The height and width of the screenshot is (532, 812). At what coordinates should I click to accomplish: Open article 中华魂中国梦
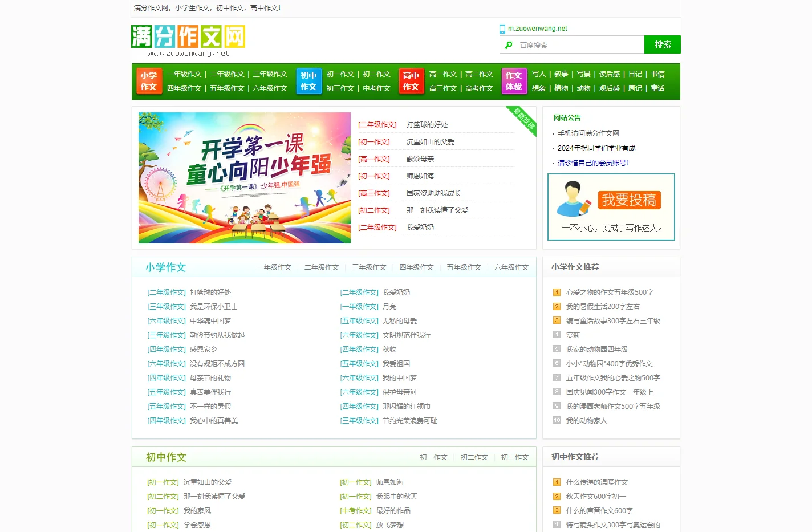[210, 321]
